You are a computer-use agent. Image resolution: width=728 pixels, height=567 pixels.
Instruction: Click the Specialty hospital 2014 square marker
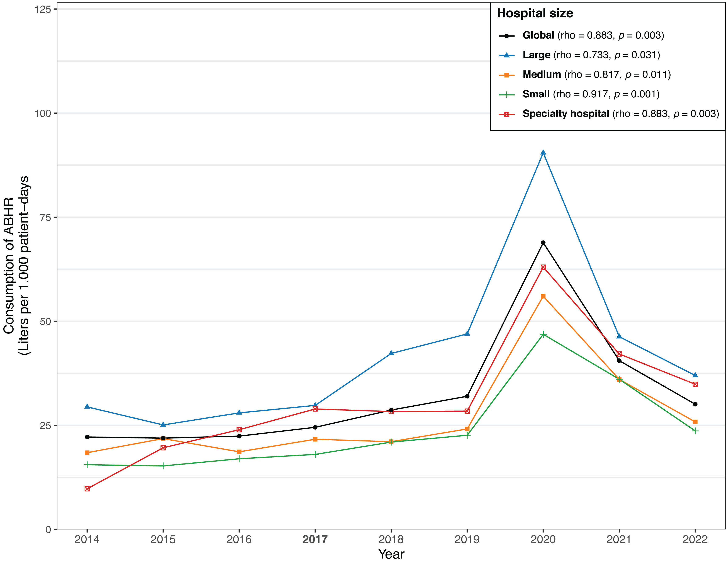point(87,489)
